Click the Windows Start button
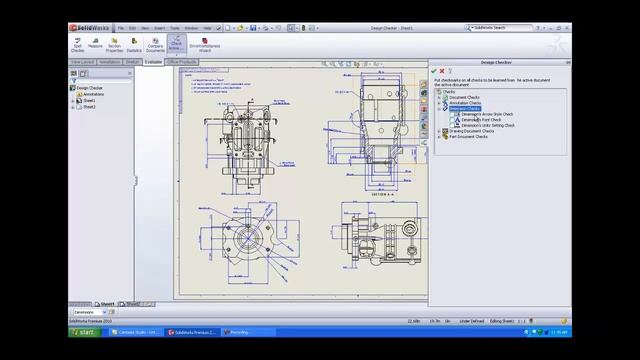The width and height of the screenshot is (640, 360). pos(84,332)
